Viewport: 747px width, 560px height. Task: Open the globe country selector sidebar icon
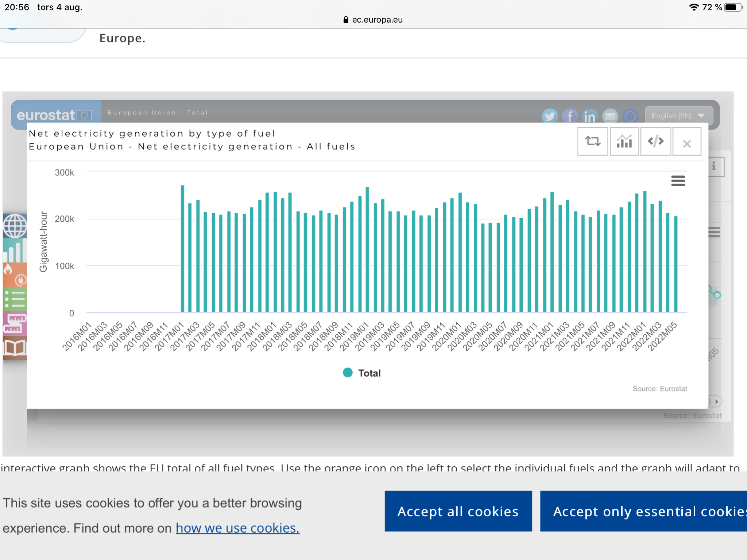tap(15, 226)
